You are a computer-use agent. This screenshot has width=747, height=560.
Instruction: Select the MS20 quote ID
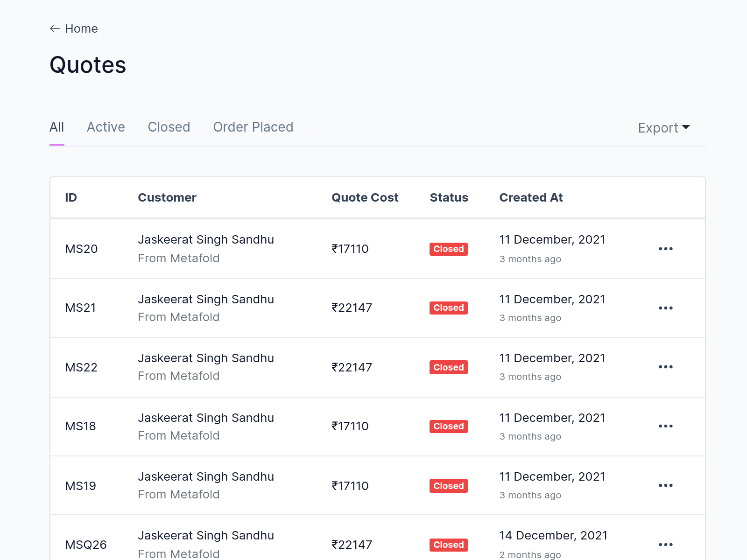(81, 249)
